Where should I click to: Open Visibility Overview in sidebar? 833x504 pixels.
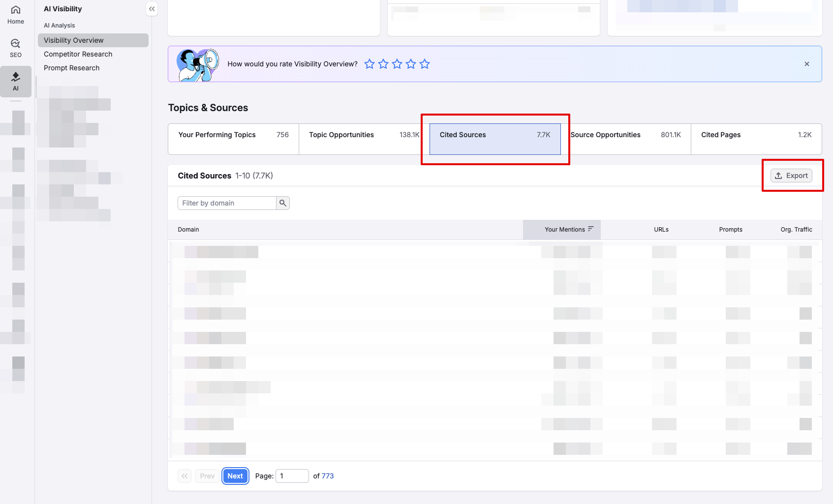point(93,40)
